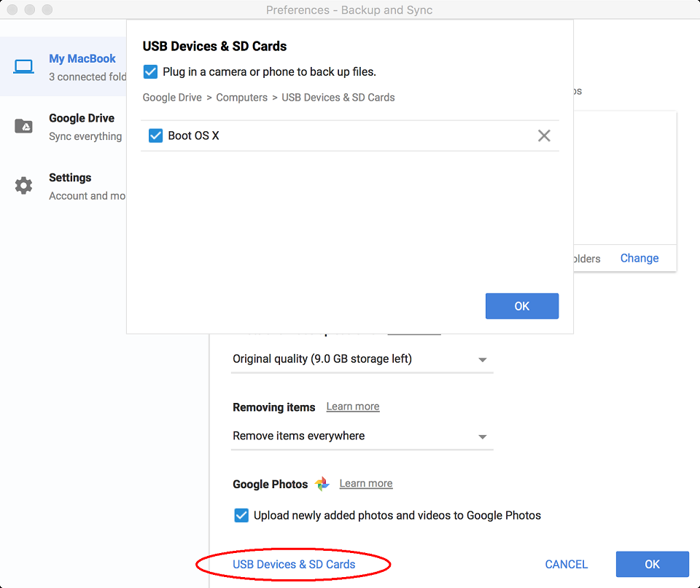
Task: Click the Settings gear icon
Action: (23, 186)
